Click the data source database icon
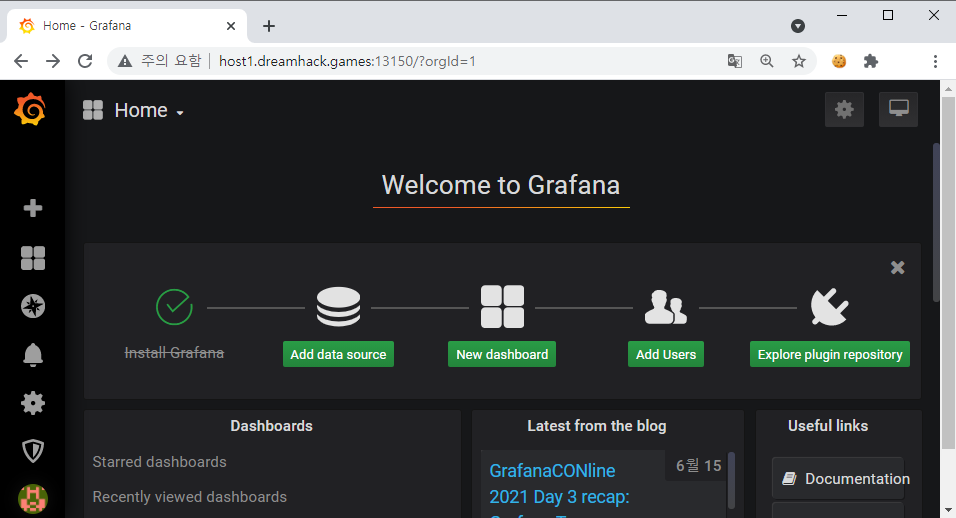Viewport: 956px width, 518px height. tap(338, 307)
